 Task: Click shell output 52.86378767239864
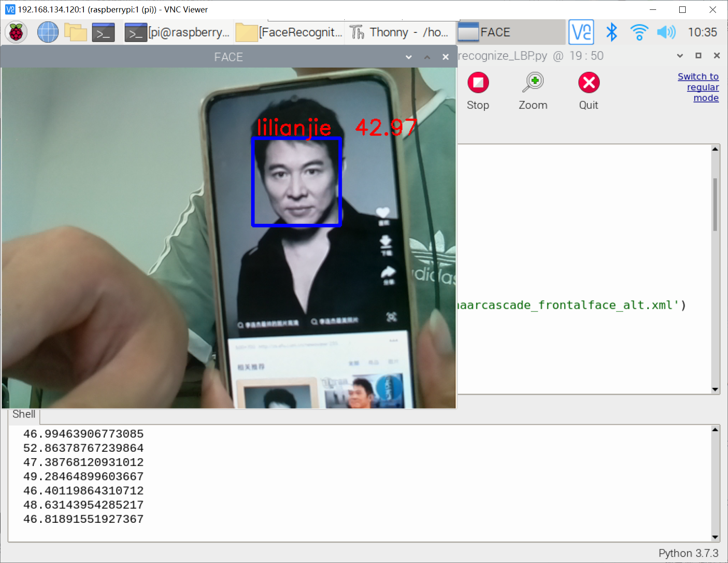pyautogui.click(x=83, y=448)
